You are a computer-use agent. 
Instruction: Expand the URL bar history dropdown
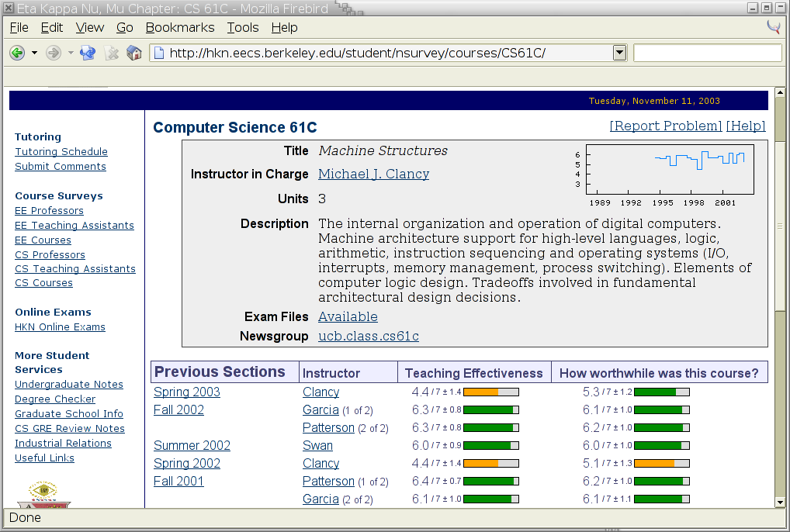(619, 53)
